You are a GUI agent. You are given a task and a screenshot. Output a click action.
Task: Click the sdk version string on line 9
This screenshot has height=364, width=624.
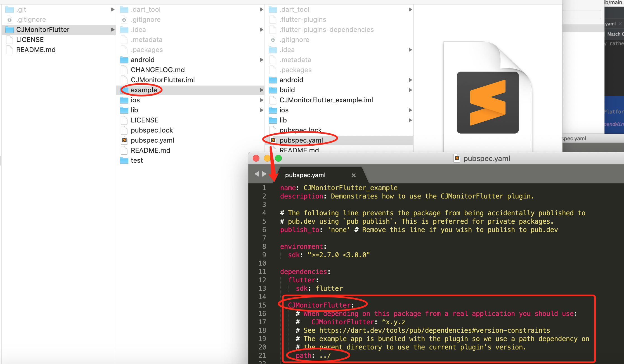click(339, 255)
